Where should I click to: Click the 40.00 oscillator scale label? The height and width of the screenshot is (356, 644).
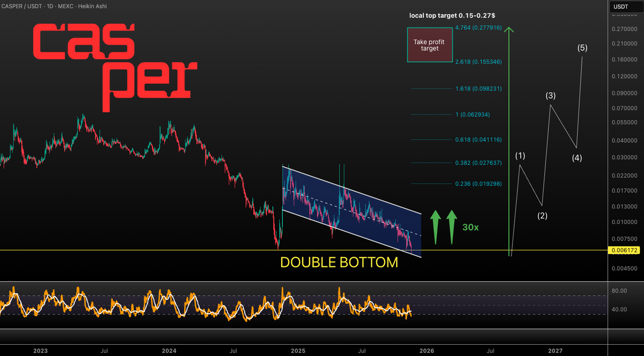[x=619, y=309]
